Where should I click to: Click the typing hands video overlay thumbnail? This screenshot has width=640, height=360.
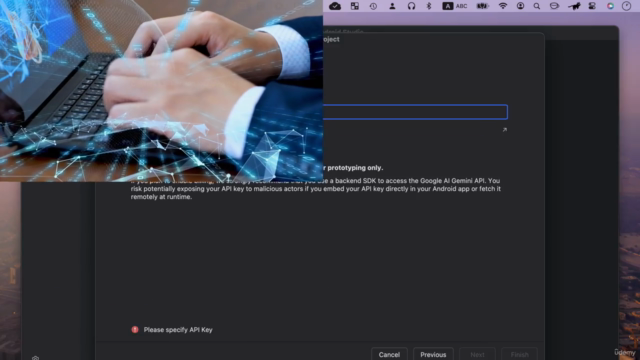(161, 91)
